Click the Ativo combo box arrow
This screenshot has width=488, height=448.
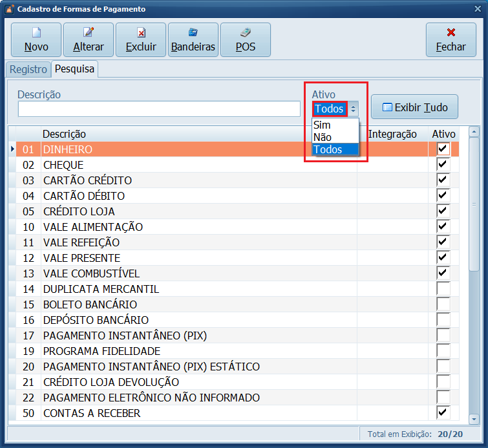click(x=353, y=109)
